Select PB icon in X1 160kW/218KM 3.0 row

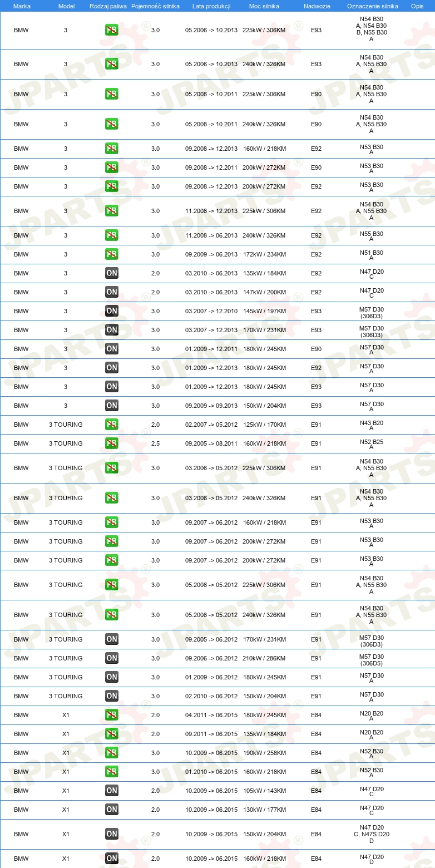click(111, 772)
